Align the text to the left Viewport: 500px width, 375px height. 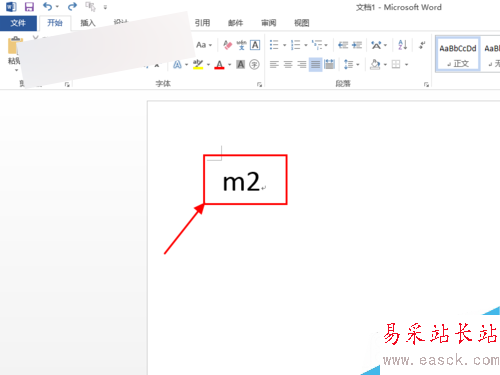point(274,64)
